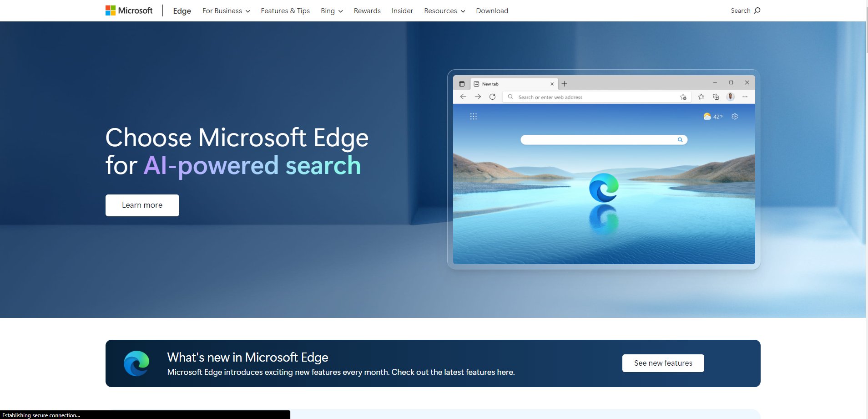The image size is (868, 419).
Task: Click mock browser refresh icon
Action: click(492, 97)
